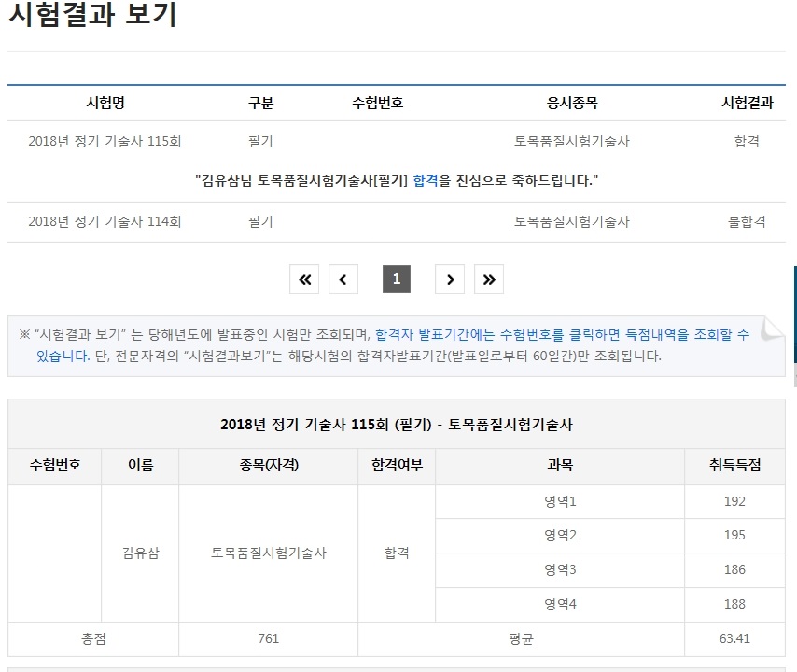Click the average score 63.41
Viewport: 797px width, 672px height.
[734, 639]
